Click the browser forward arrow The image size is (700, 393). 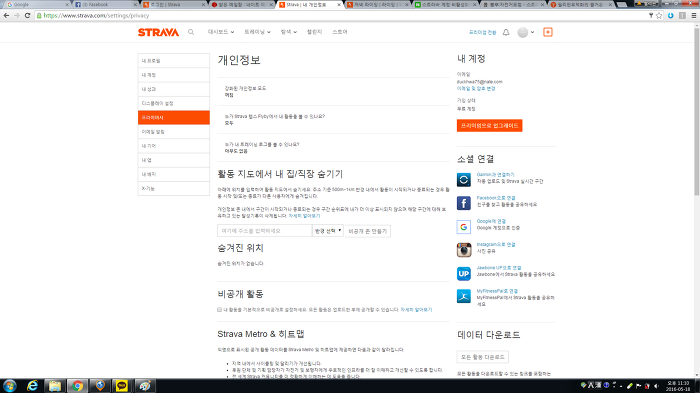[17, 15]
